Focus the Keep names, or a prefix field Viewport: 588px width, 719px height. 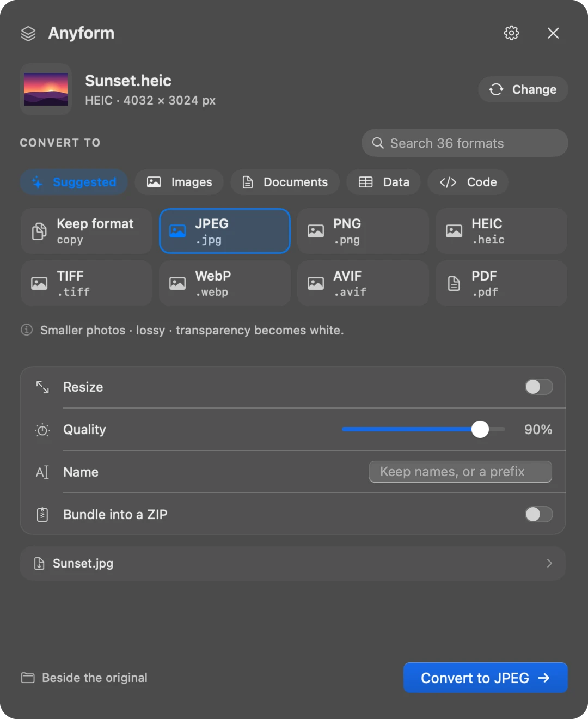click(461, 472)
